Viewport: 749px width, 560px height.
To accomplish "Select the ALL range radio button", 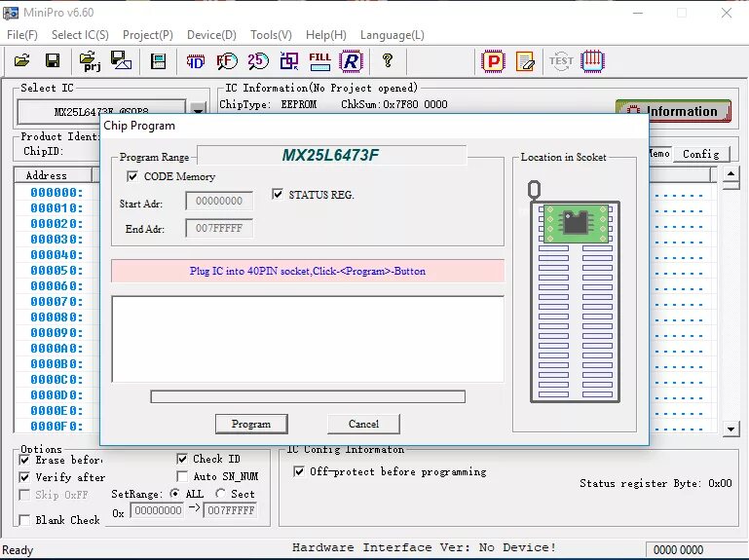I will tap(175, 493).
